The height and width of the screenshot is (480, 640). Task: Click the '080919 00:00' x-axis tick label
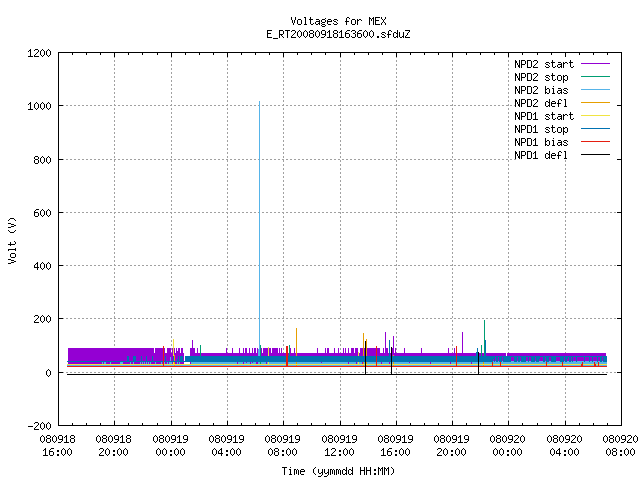171,446
